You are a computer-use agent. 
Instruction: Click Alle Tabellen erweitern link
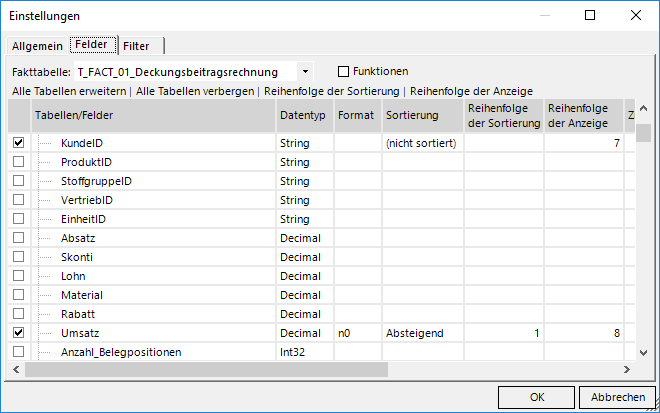point(70,91)
